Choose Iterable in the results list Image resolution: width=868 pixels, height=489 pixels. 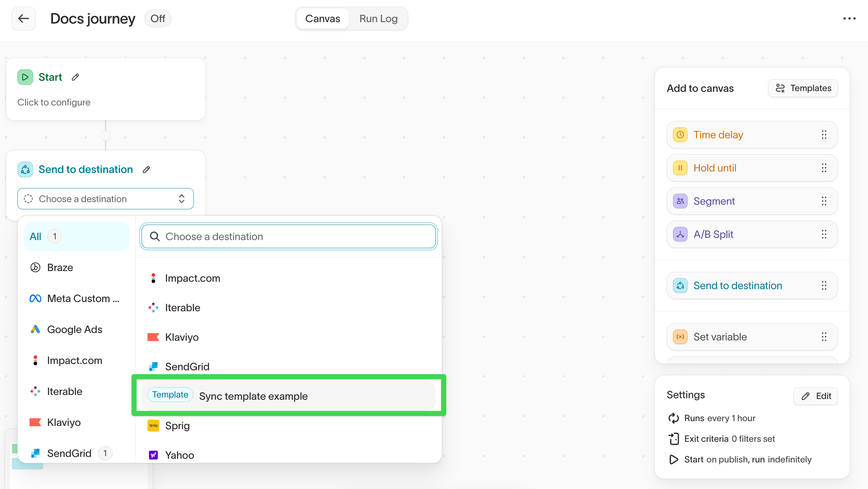289,308
